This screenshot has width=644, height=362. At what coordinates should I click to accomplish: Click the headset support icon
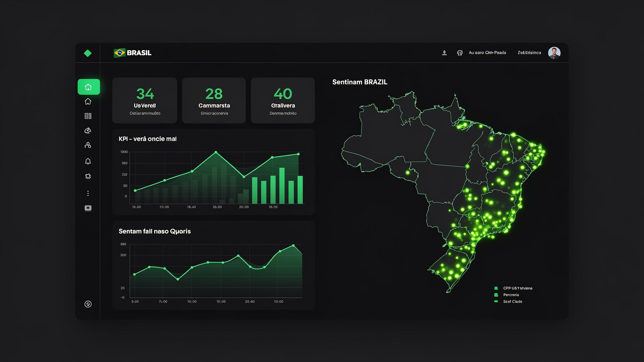pos(460,53)
